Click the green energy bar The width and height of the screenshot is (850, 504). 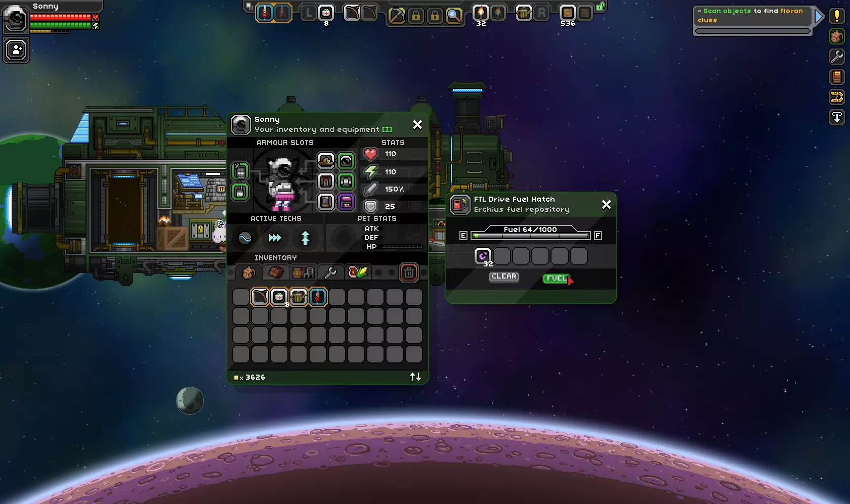click(61, 25)
